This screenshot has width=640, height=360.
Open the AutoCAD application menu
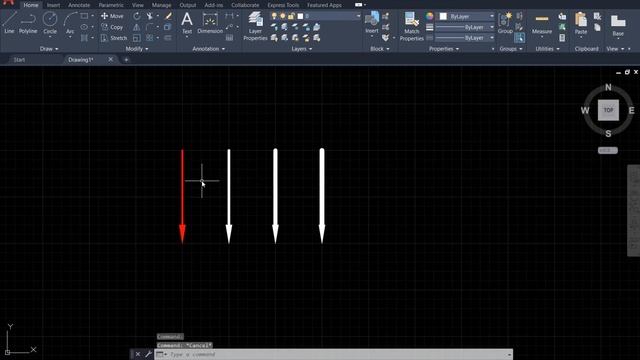pos(8,3)
